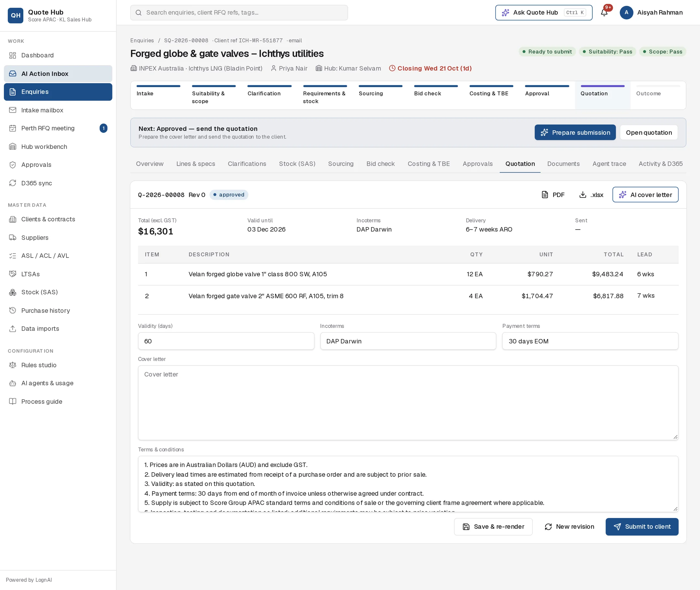This screenshot has height=590, width=700.
Task: Select the Bid check workflow stage
Action: [436, 95]
